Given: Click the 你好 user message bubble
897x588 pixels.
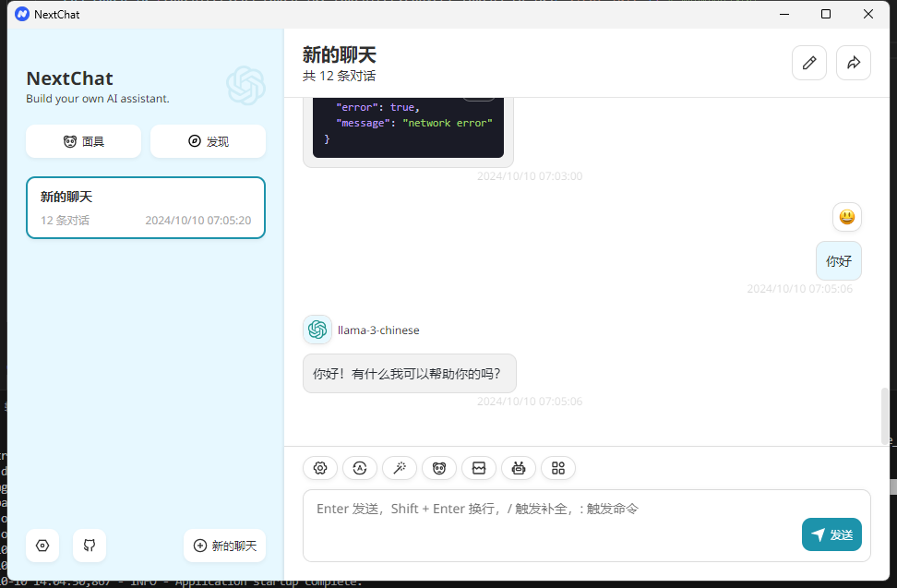Looking at the screenshot, I should pyautogui.click(x=839, y=261).
